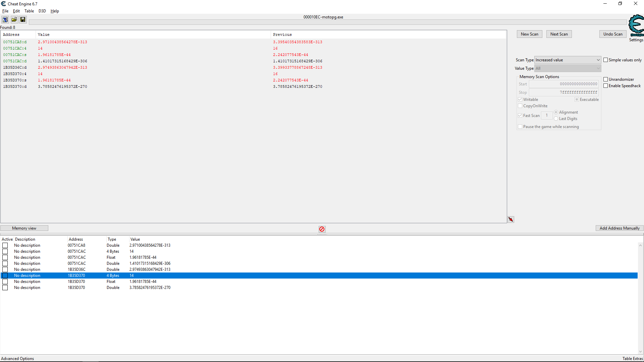This screenshot has height=362, width=644.
Task: Open a saved cheat table
Action: (x=14, y=19)
